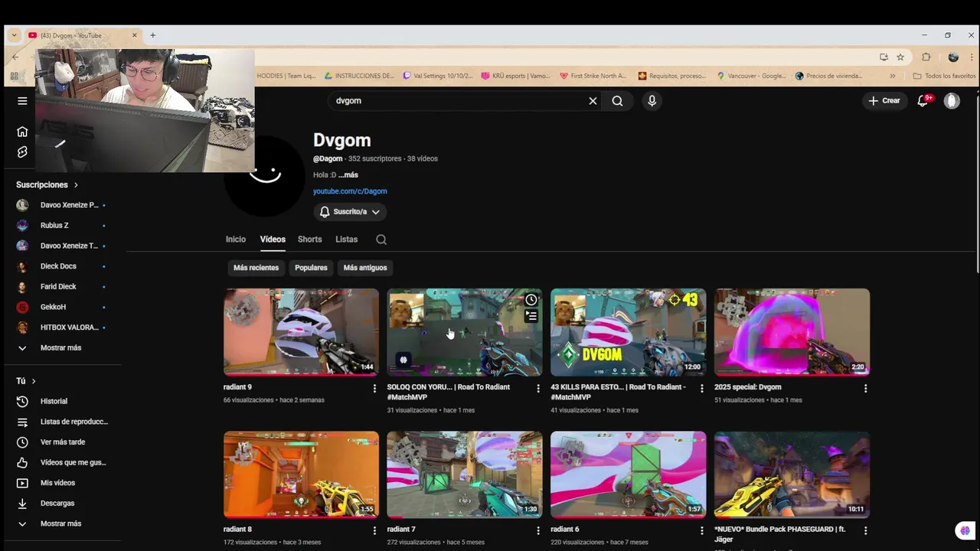The width and height of the screenshot is (980, 551).
Task: Close the Dvgom YouTube browser tab
Action: 134,35
